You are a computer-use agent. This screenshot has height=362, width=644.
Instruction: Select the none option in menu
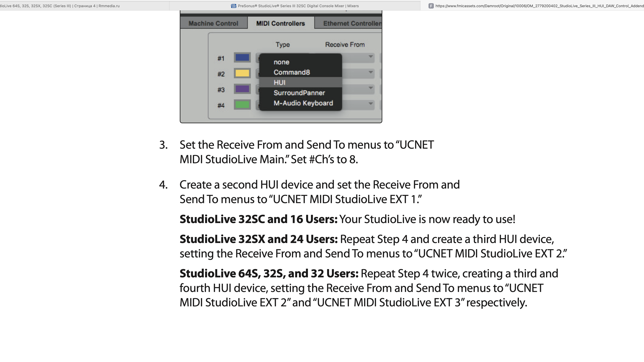pyautogui.click(x=281, y=62)
